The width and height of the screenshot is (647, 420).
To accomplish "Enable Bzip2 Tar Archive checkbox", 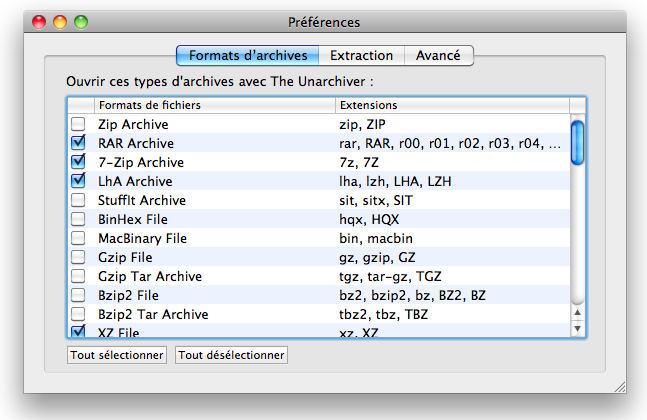I will pyautogui.click(x=78, y=314).
